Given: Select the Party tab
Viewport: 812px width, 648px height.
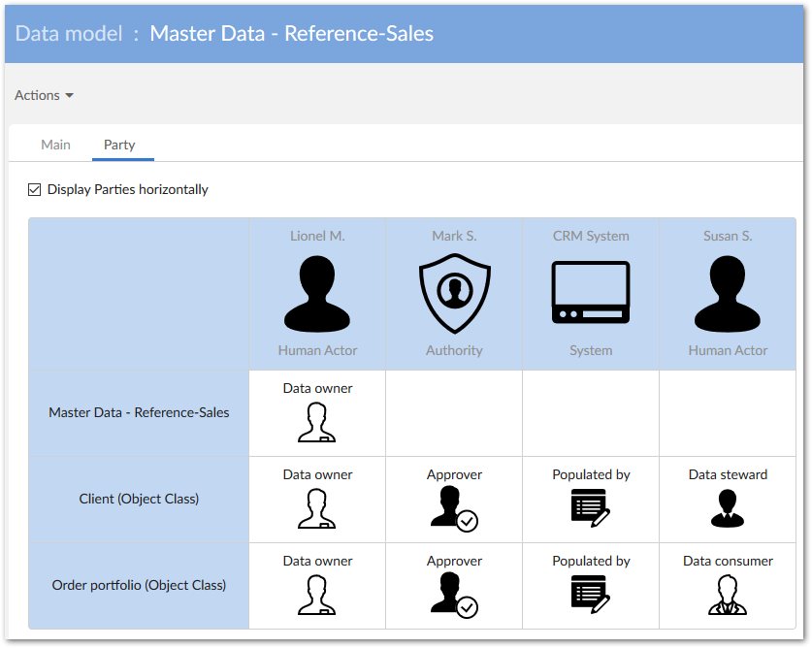Looking at the screenshot, I should pyautogui.click(x=119, y=145).
